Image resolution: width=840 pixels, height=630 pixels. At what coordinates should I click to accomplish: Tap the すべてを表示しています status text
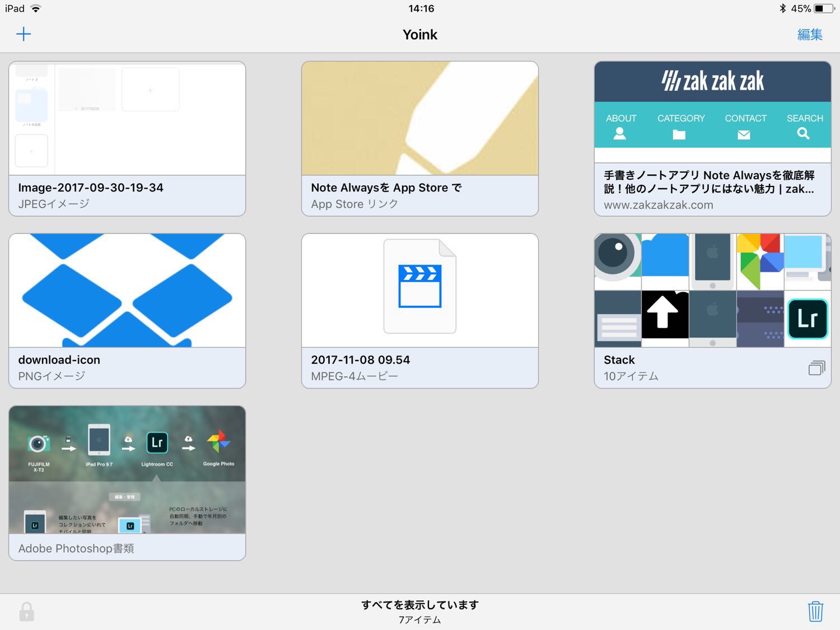pyautogui.click(x=420, y=605)
